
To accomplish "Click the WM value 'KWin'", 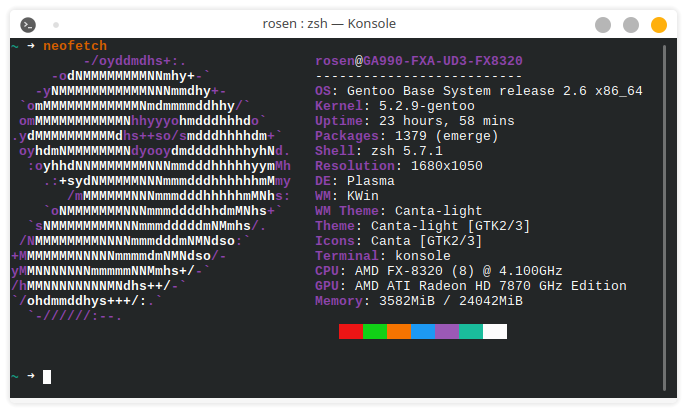I will 363,196.
